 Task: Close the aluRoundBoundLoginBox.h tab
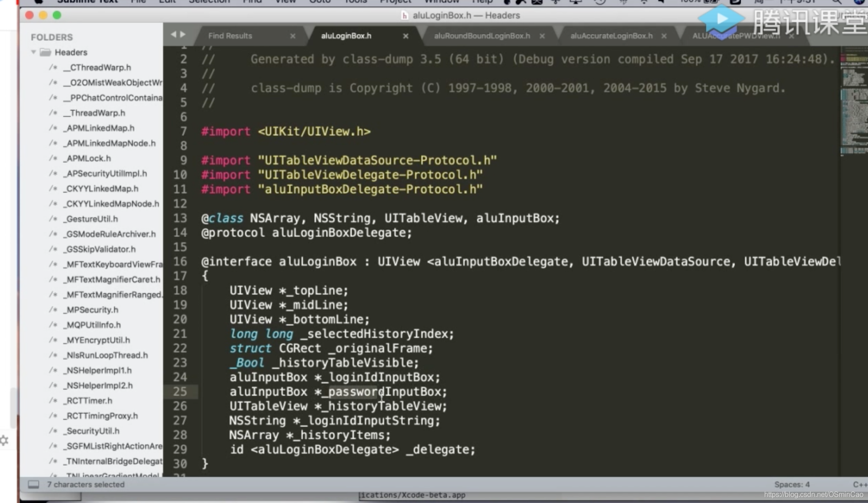(x=542, y=36)
